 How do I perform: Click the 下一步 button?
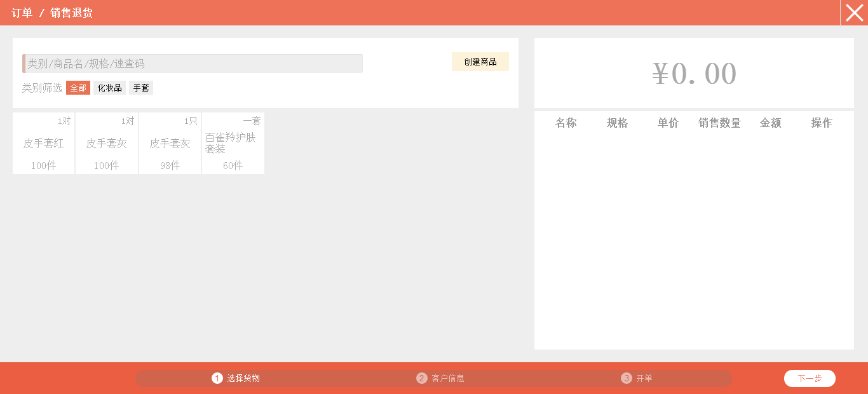coord(810,378)
